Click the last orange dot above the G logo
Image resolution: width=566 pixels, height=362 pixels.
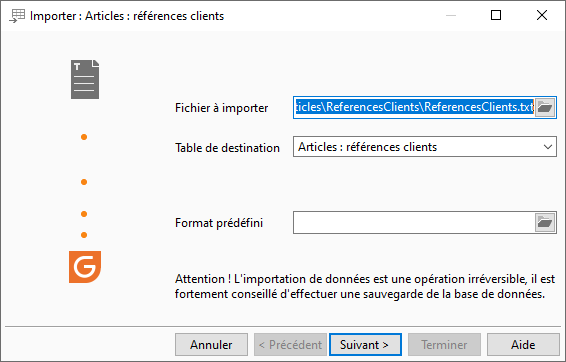tap(84, 235)
